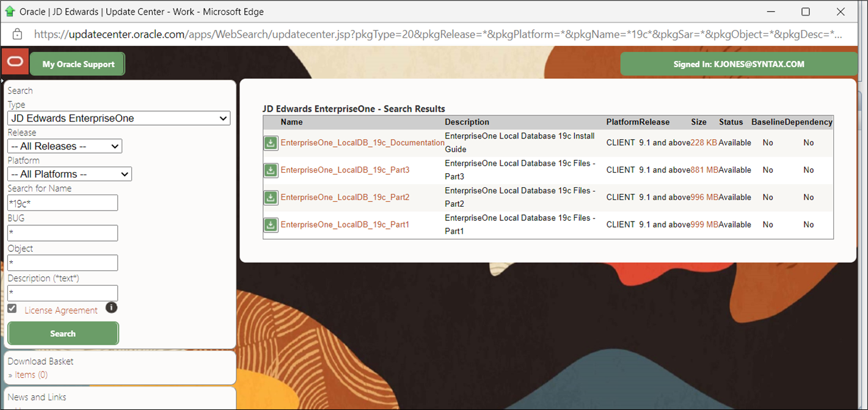The width and height of the screenshot is (868, 410).
Task: Download EnterpriseOne_LocalDB_19c_Documentation via its green icon
Action: pos(271,143)
